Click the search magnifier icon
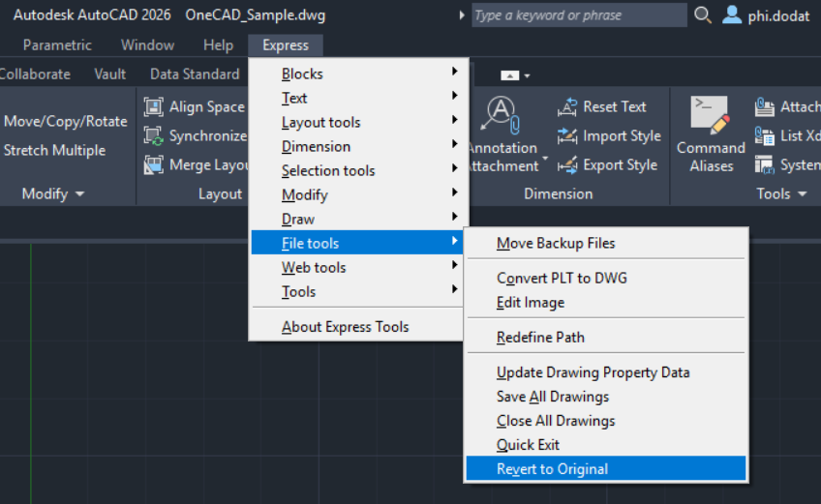The image size is (821, 504). coord(703,15)
